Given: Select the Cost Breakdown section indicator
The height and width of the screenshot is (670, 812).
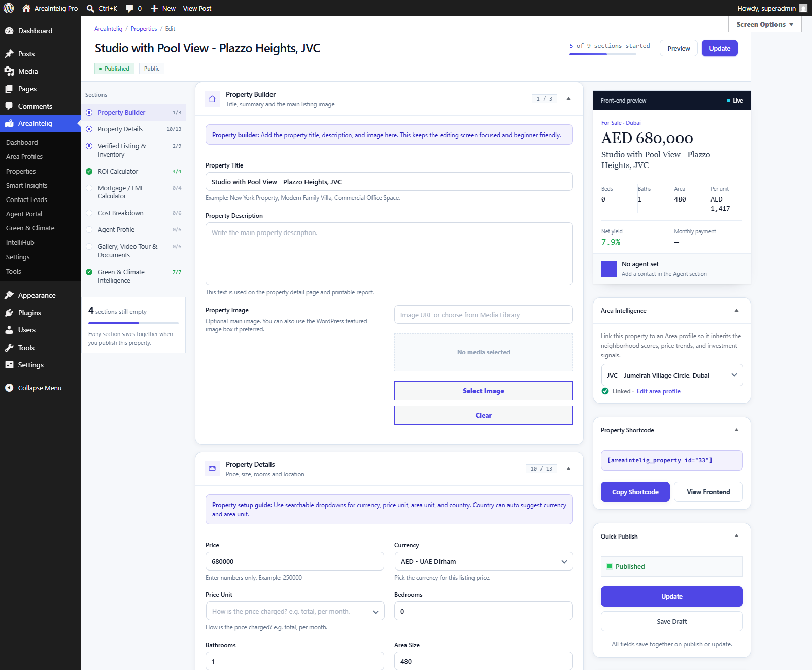Looking at the screenshot, I should 89,213.
